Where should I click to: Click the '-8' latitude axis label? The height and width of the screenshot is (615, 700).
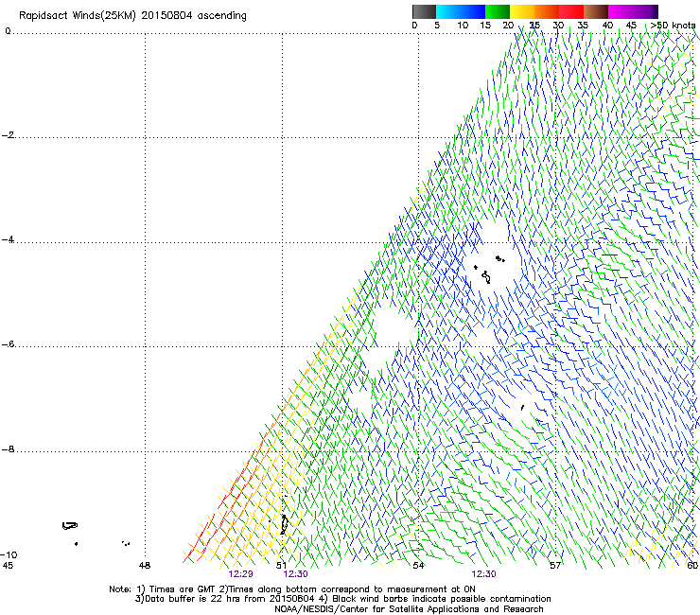pos(8,449)
